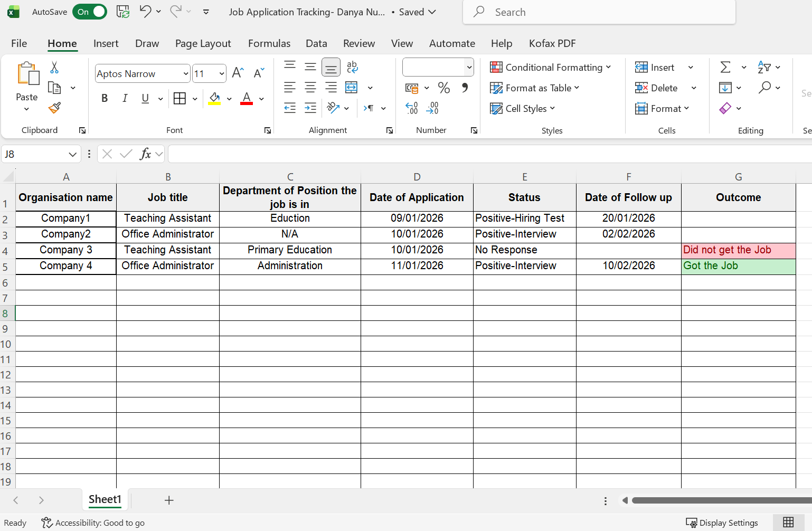Click the Delete cells button
Screen dimensions: 812x531
coord(656,88)
